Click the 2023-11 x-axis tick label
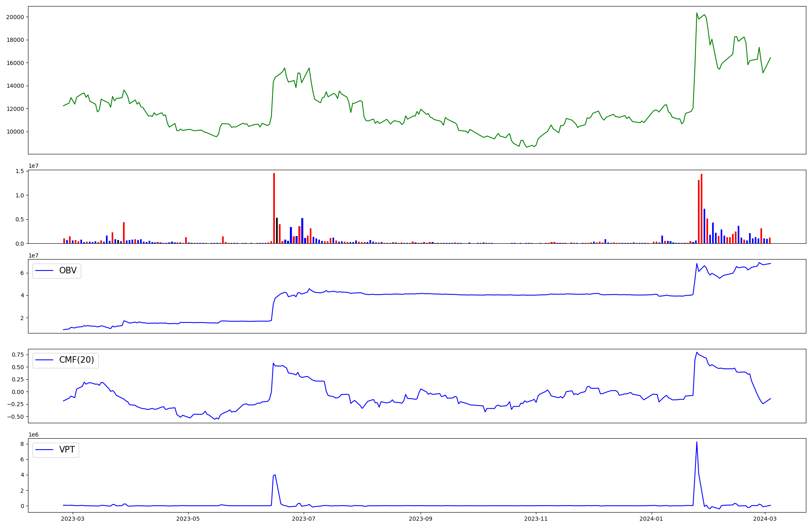This screenshot has width=812, height=528. (536, 519)
